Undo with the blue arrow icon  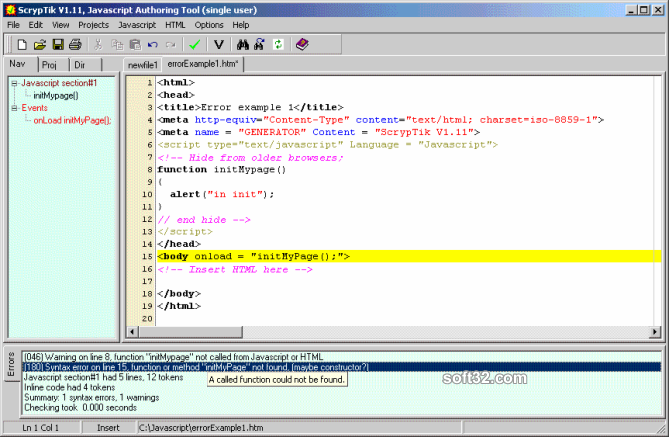pos(153,44)
